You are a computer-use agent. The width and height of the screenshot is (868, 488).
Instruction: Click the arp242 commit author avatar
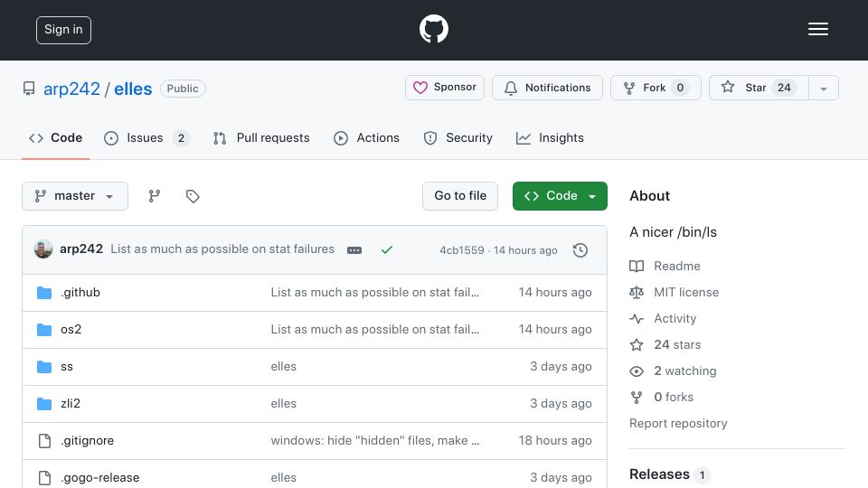(43, 249)
